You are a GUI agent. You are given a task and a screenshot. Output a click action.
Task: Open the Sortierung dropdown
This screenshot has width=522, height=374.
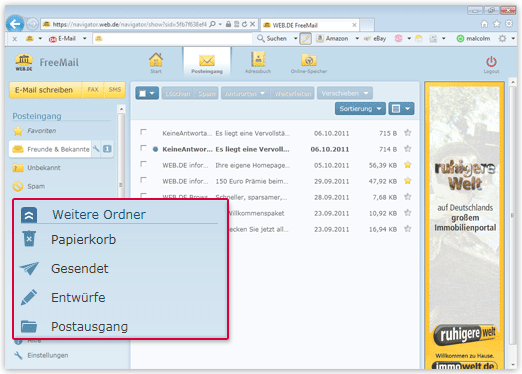point(360,109)
